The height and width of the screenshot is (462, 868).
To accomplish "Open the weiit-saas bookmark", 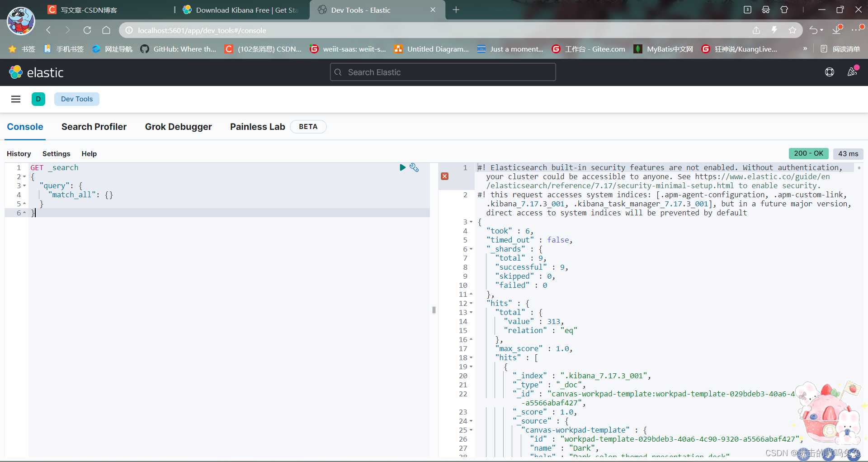I will click(348, 49).
